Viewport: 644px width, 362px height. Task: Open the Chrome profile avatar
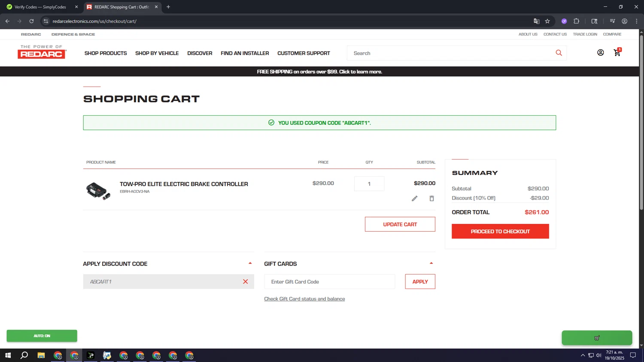(625, 21)
